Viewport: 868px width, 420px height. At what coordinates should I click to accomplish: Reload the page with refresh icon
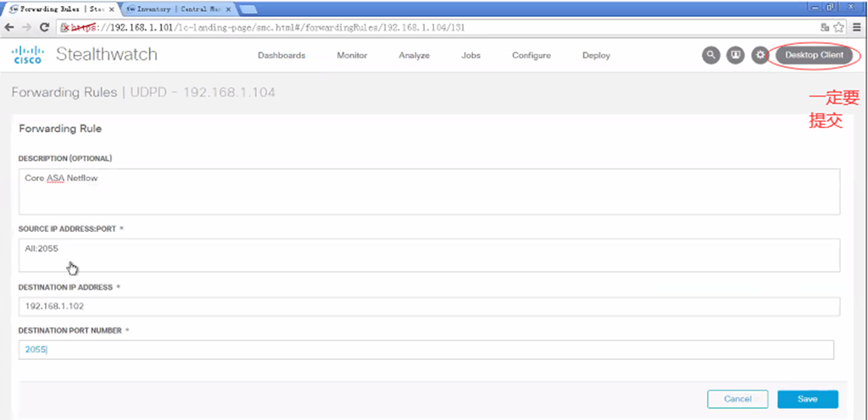[x=44, y=27]
